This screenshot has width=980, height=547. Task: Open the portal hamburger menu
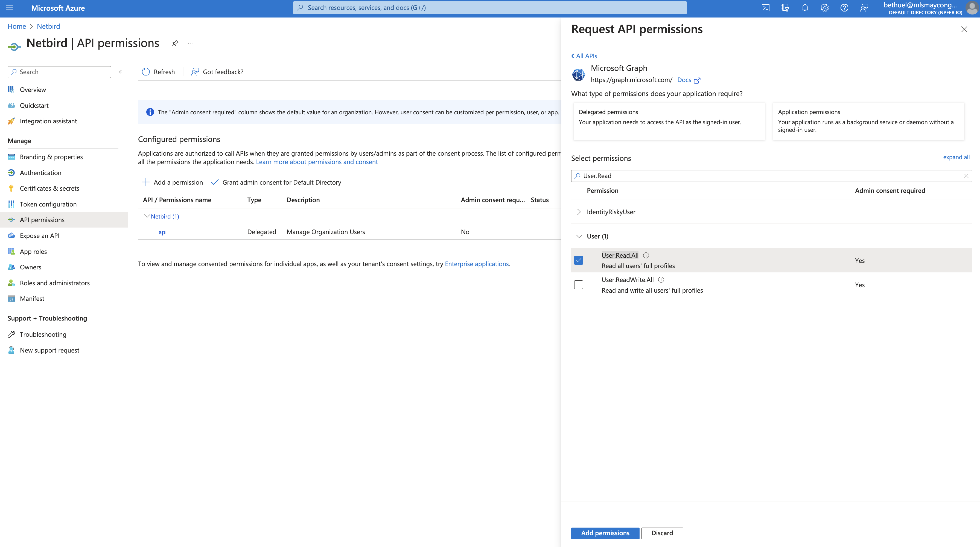click(x=10, y=8)
